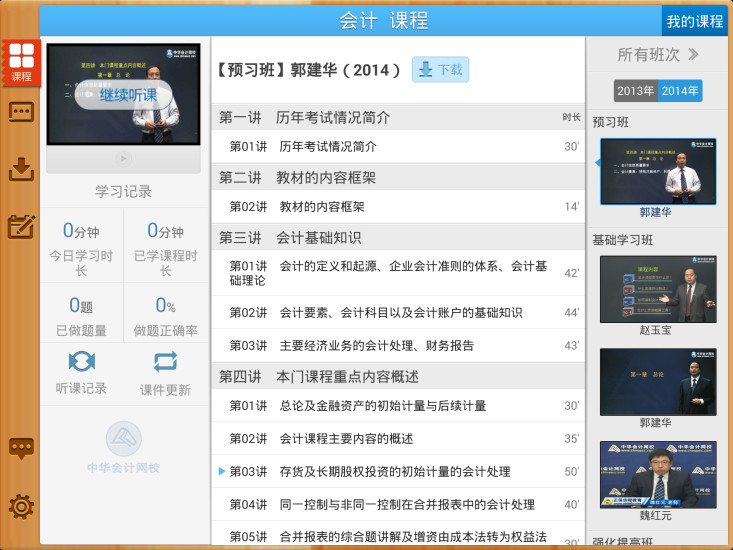The width and height of the screenshot is (733, 550).
Task: Open the settings gear icon
Action: 21,507
